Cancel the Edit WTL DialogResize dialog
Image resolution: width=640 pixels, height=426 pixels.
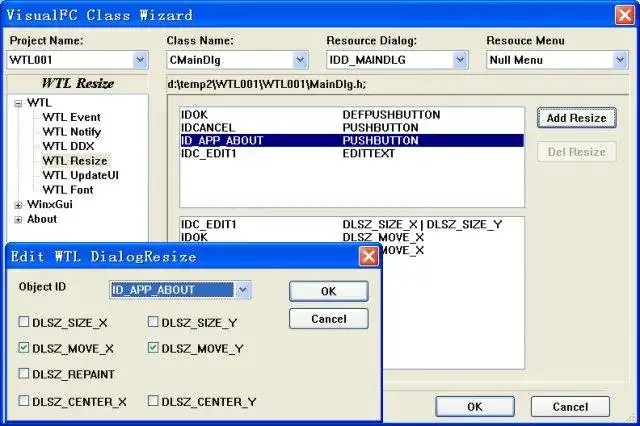point(329,319)
